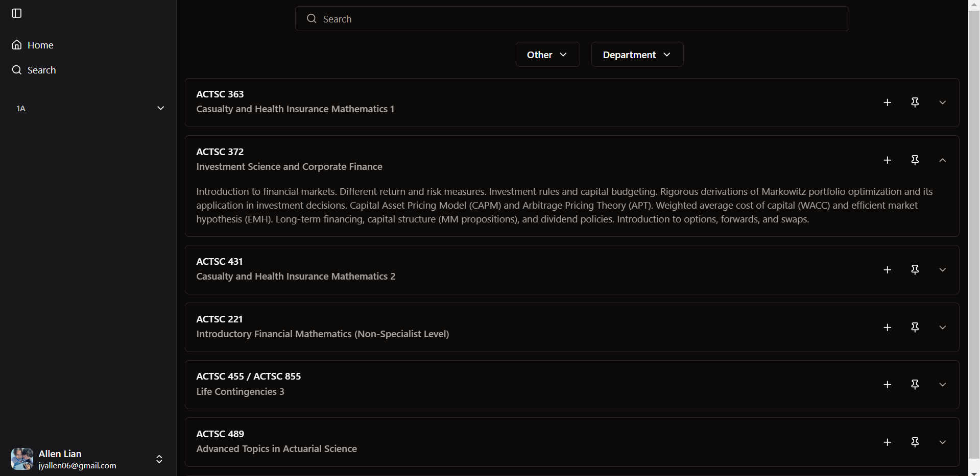Click 'Casualty and Health Insurance Mathematics 2' title
This screenshot has width=980, height=476.
tap(296, 277)
